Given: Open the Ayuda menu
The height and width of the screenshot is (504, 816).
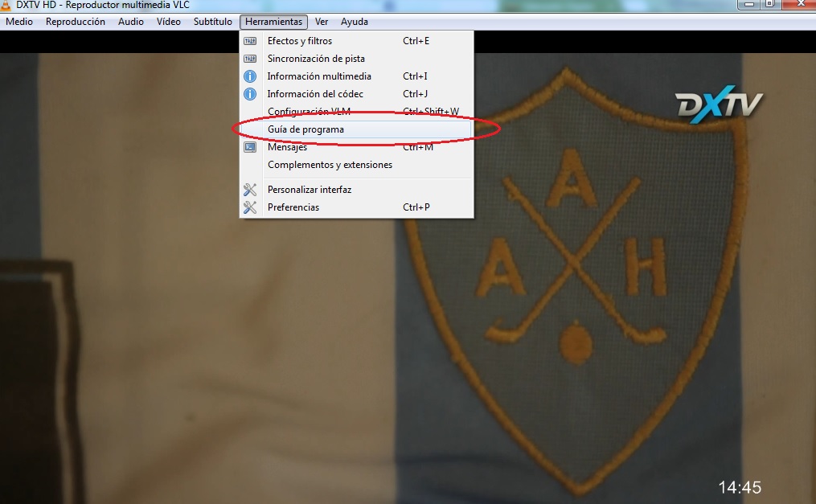Looking at the screenshot, I should point(355,22).
